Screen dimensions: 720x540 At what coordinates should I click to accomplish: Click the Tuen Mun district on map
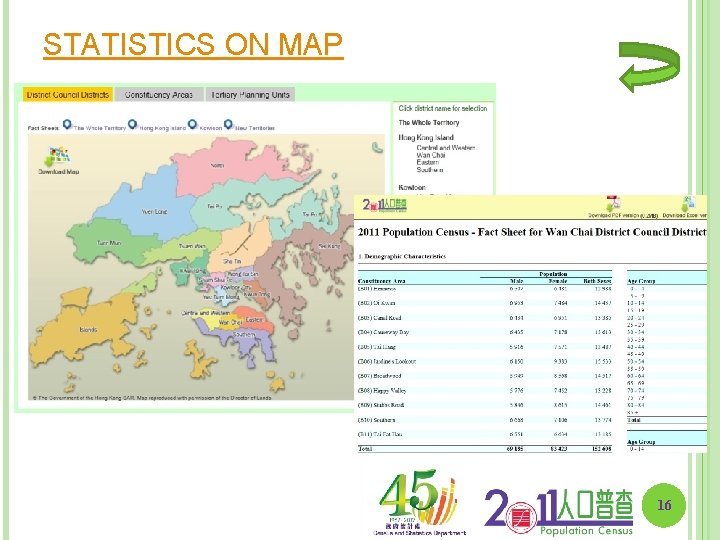coord(109,243)
